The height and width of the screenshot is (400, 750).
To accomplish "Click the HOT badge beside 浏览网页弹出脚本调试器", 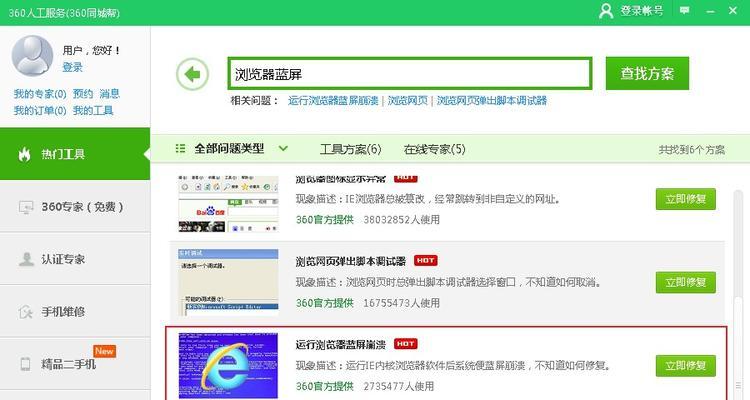I will pyautogui.click(x=426, y=261).
